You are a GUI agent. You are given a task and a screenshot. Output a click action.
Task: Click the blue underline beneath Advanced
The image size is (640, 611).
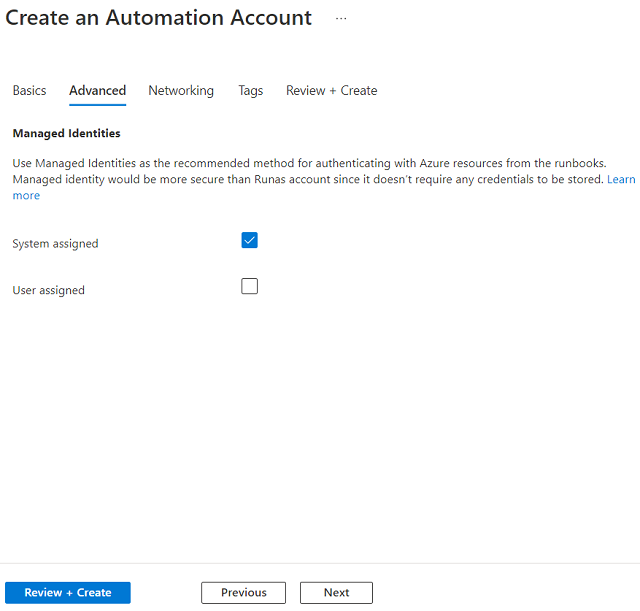pos(97,104)
